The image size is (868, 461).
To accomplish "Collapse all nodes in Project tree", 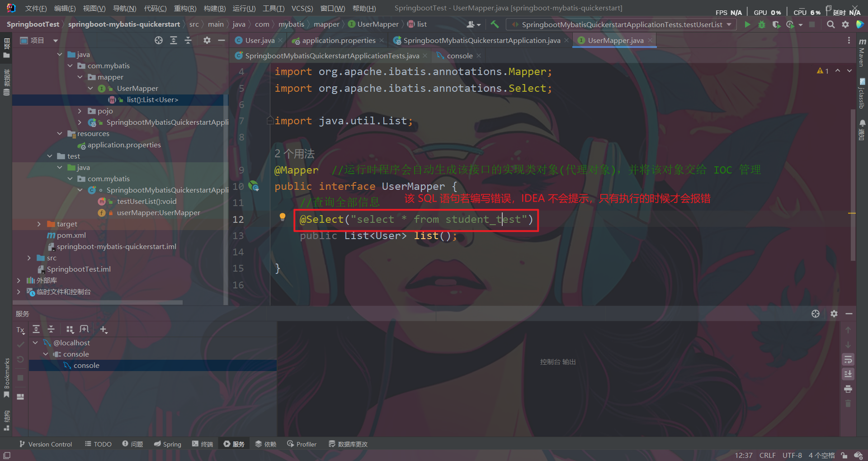I will (188, 40).
